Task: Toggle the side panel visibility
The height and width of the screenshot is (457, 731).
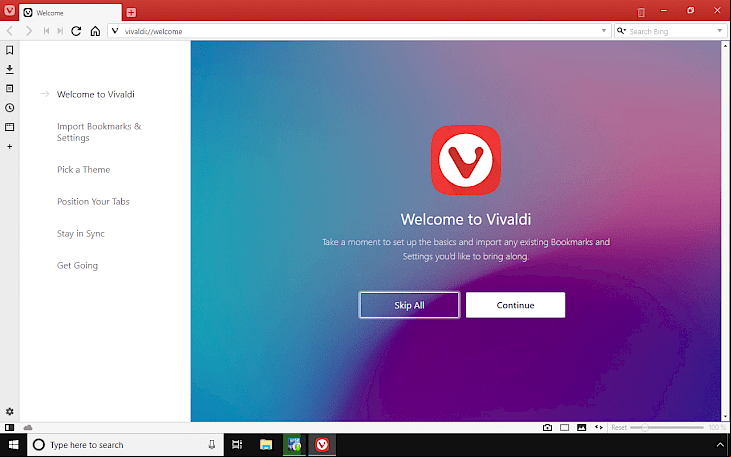Action: pos(9,427)
